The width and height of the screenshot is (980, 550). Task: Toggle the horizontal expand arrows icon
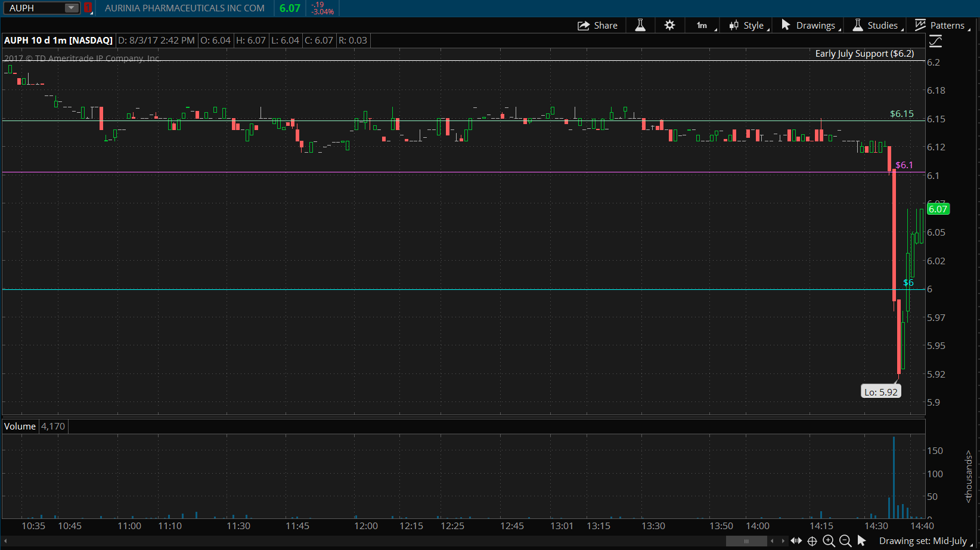point(796,540)
